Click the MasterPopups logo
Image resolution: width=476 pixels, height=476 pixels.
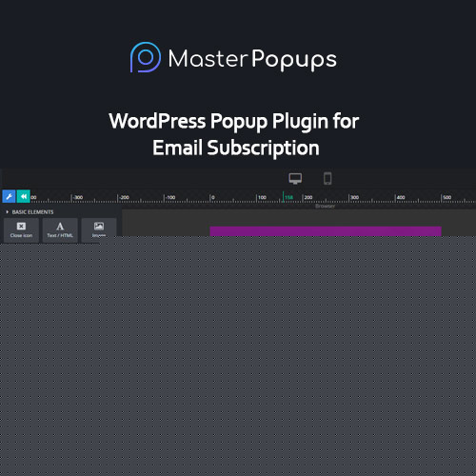[233, 58]
